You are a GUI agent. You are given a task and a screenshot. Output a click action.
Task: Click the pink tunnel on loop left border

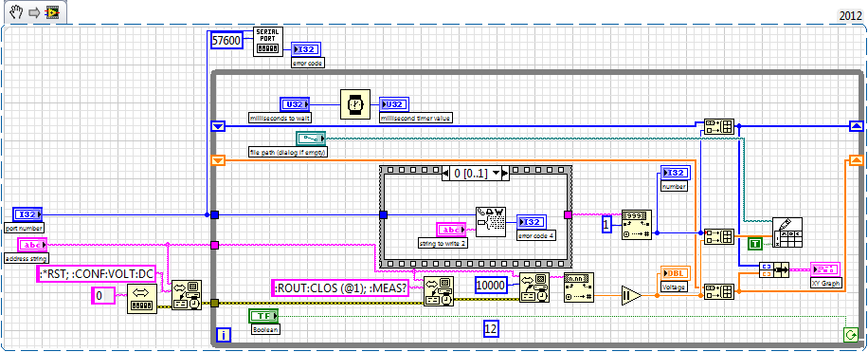215,245
